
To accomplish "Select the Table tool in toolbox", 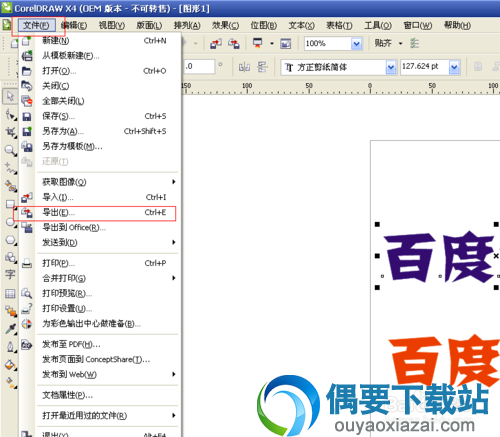I will click(x=10, y=293).
